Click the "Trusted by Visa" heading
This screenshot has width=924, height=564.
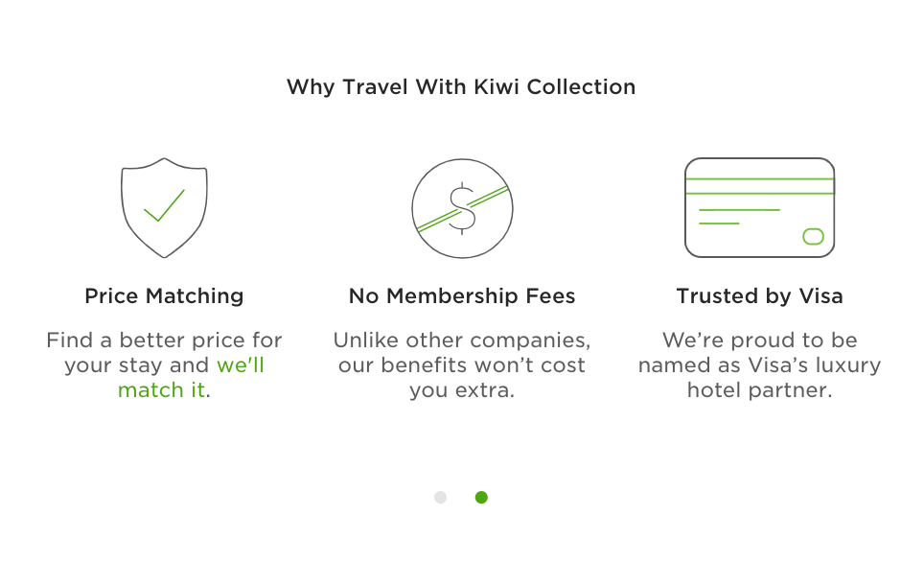point(759,295)
